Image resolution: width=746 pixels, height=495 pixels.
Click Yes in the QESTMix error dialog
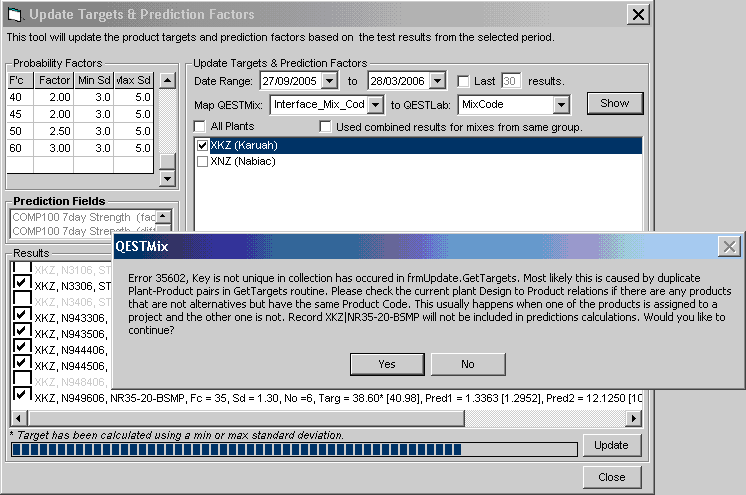tap(387, 364)
